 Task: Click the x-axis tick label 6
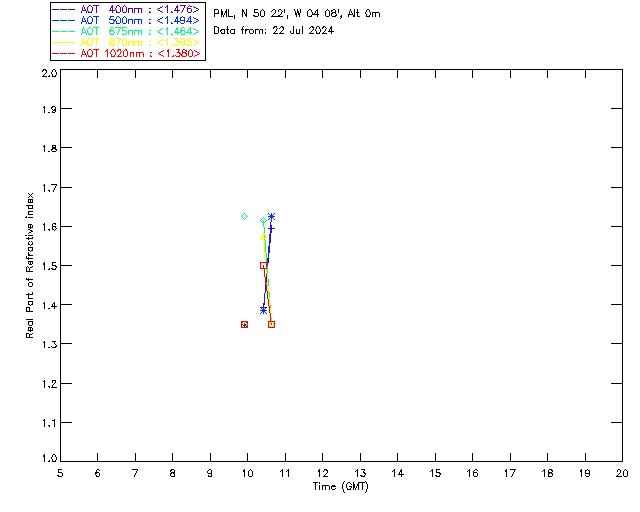pyautogui.click(x=98, y=473)
